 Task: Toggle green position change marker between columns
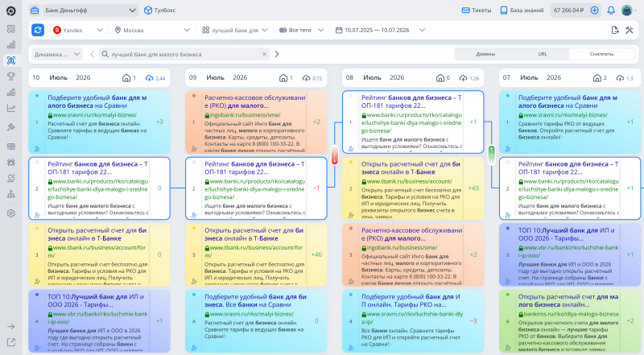[492, 155]
